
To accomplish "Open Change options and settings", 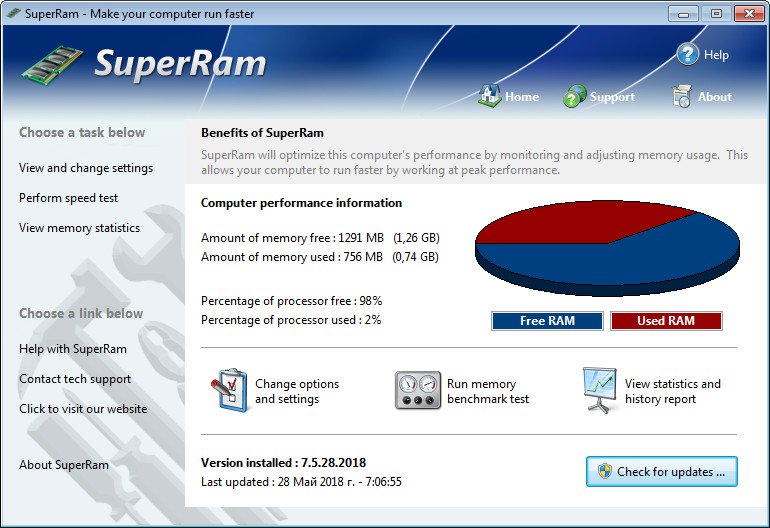I will tap(297, 391).
